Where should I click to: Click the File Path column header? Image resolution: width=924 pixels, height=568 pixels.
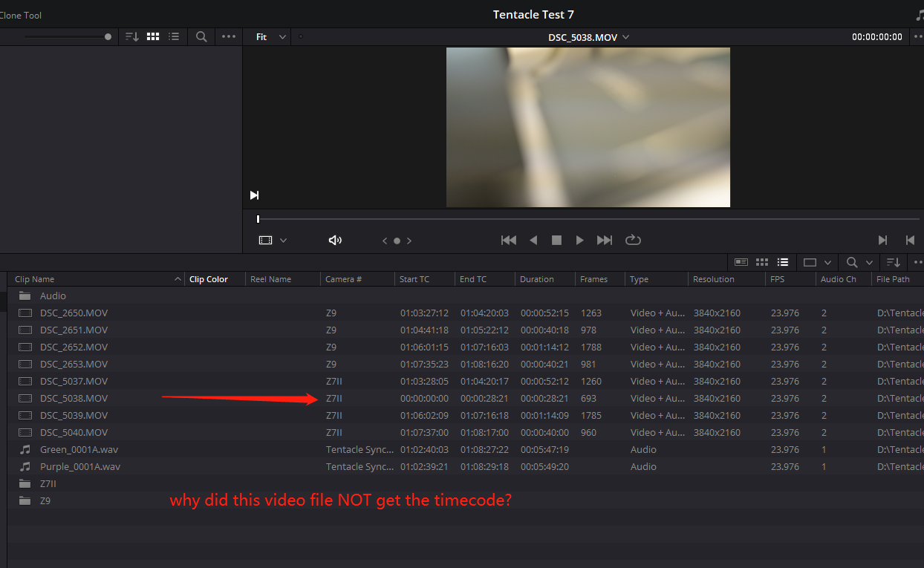(893, 279)
